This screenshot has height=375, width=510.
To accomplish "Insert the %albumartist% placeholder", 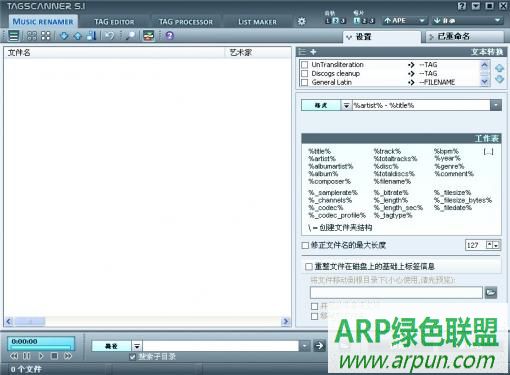I will click(330, 166).
